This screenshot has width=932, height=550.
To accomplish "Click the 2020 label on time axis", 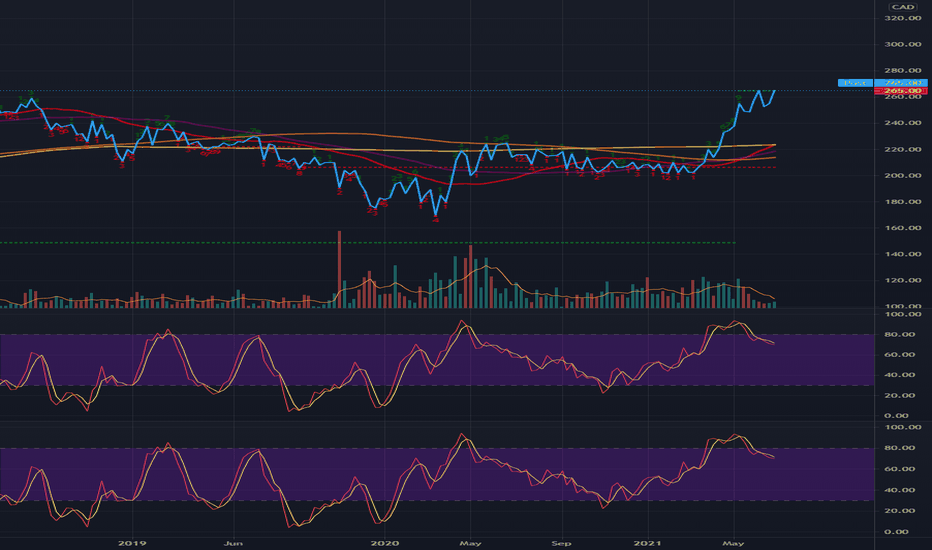I will [x=385, y=543].
